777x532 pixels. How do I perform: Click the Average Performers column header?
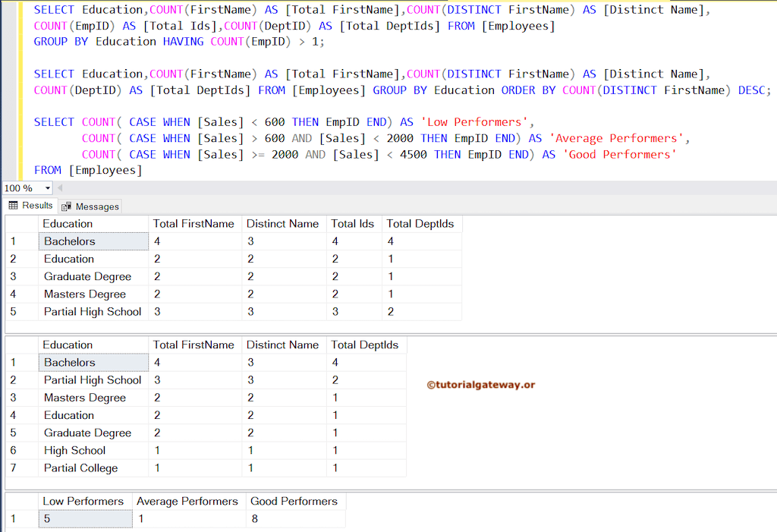187,501
